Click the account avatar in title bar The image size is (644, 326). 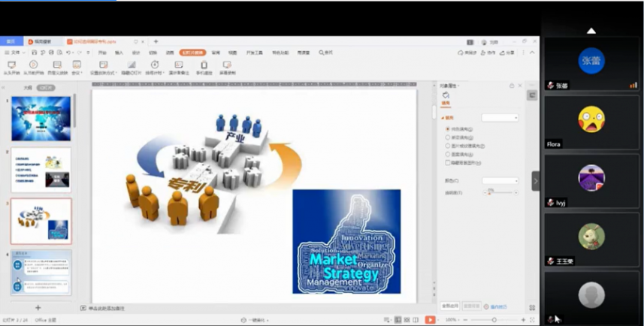[484, 42]
